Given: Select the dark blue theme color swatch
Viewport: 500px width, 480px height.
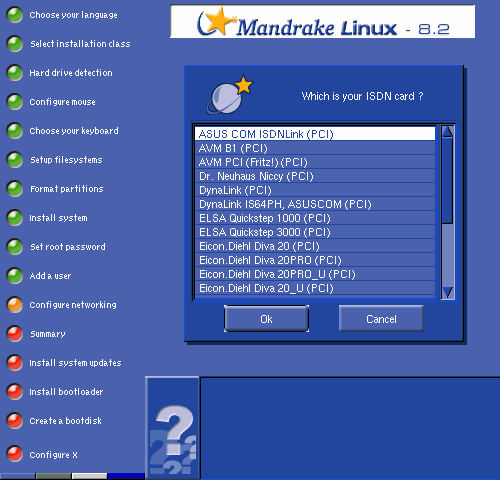Looking at the screenshot, I should click(x=126, y=476).
